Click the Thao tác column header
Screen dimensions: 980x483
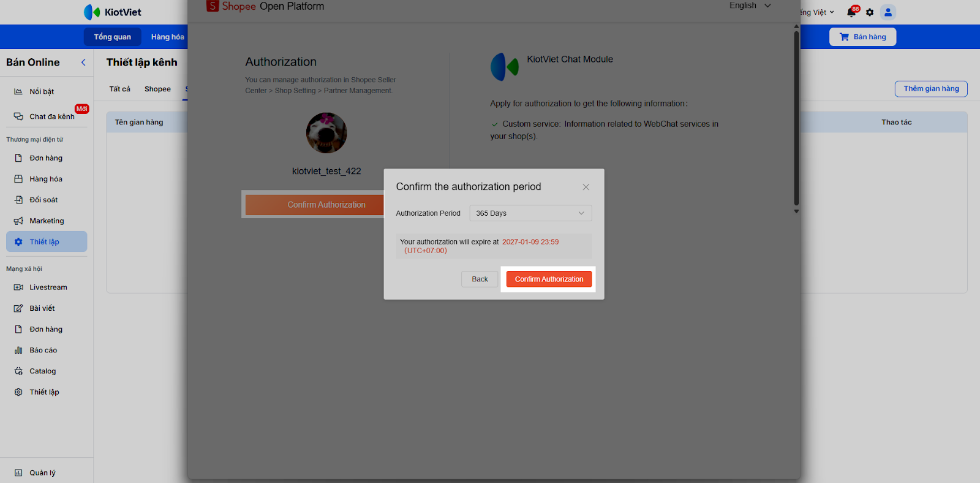[x=897, y=122]
